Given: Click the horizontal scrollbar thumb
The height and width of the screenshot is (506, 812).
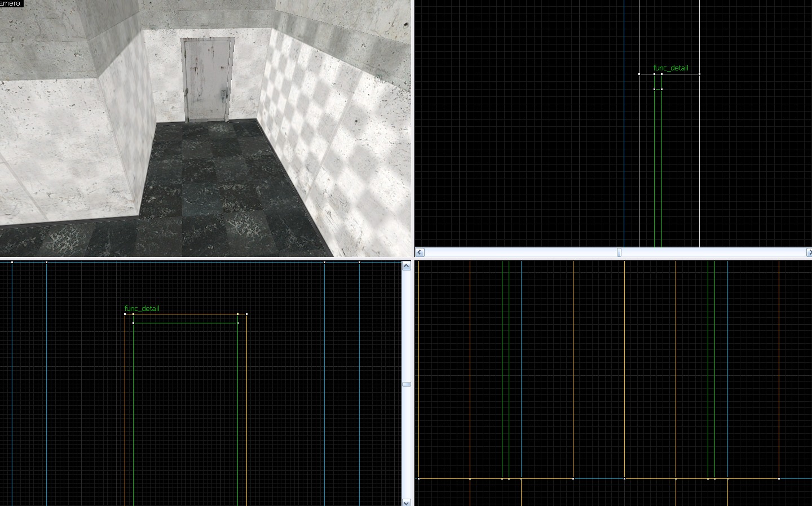Looking at the screenshot, I should [x=619, y=252].
